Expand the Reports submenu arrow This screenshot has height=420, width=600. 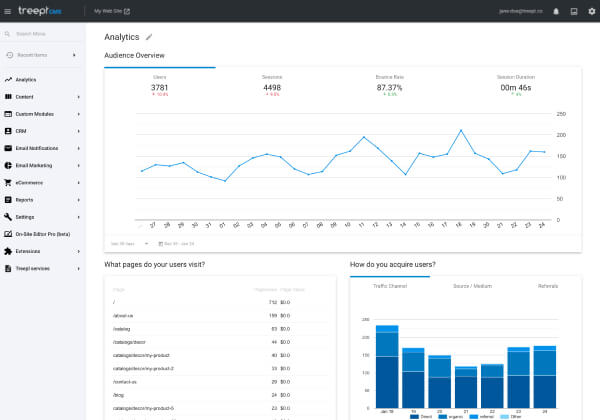coord(78,200)
